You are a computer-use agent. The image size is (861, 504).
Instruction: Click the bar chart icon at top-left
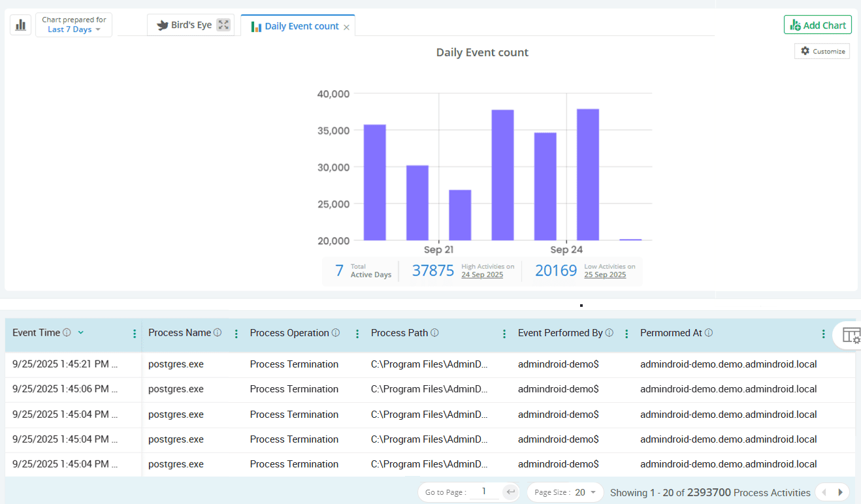coord(20,24)
